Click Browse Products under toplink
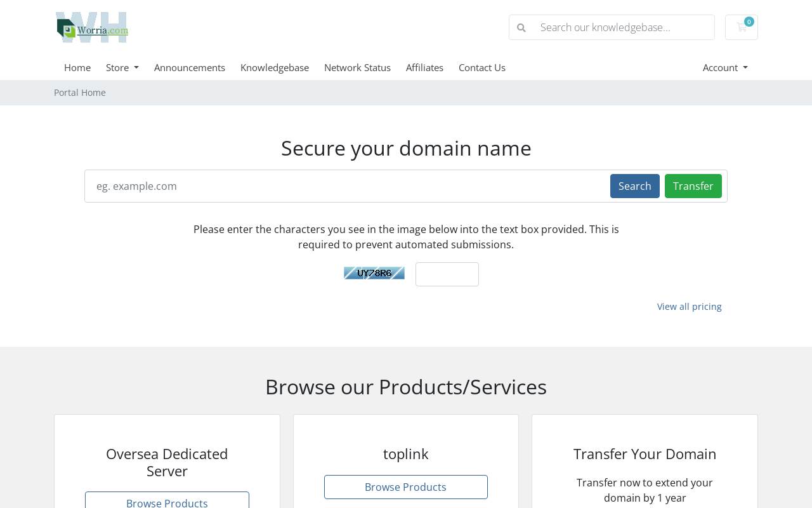This screenshot has width=812, height=508. click(x=406, y=487)
